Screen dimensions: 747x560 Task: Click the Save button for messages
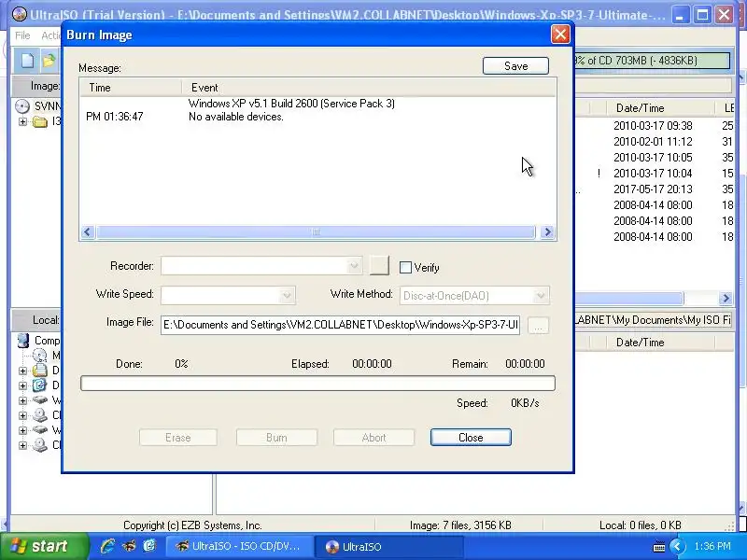click(515, 65)
